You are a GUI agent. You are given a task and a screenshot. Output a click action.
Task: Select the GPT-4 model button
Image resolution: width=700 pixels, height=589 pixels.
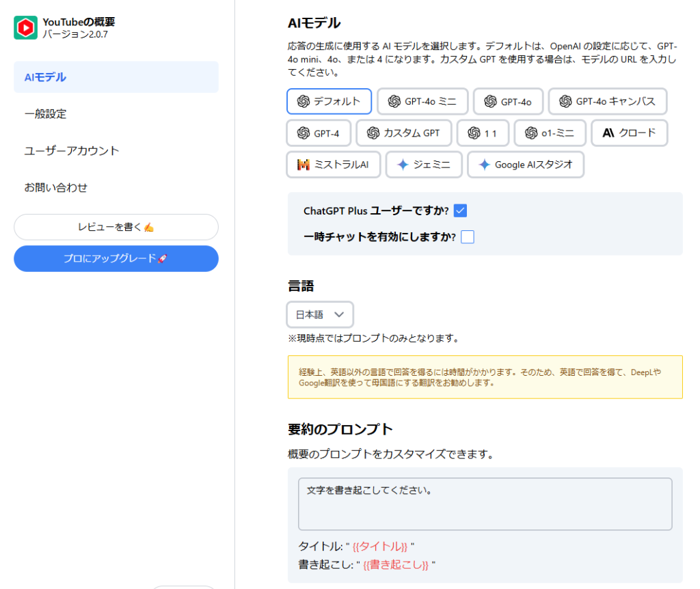[x=319, y=133]
